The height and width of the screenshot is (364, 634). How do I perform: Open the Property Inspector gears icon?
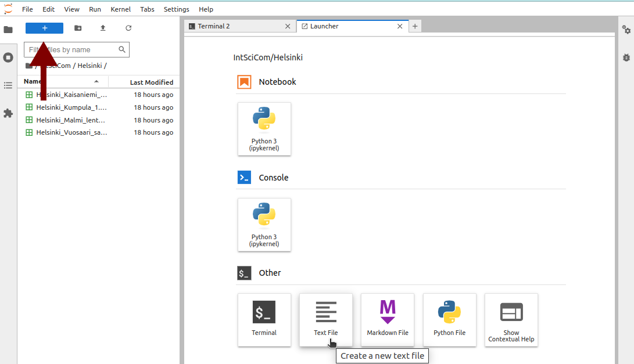[x=626, y=30]
